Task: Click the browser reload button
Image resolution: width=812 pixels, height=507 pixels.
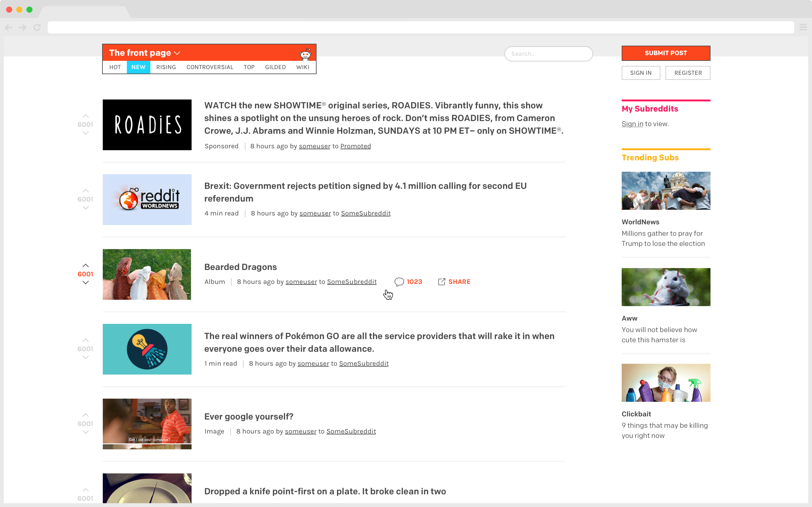Action: 37,28
